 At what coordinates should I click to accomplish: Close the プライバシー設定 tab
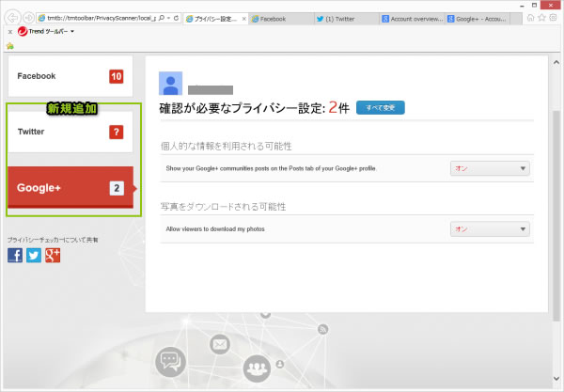[x=243, y=19]
